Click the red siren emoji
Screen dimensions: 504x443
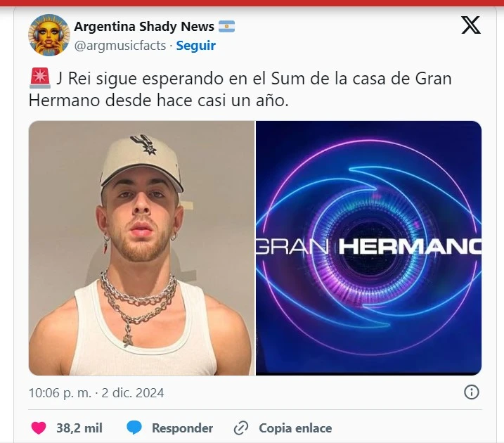[x=40, y=78]
